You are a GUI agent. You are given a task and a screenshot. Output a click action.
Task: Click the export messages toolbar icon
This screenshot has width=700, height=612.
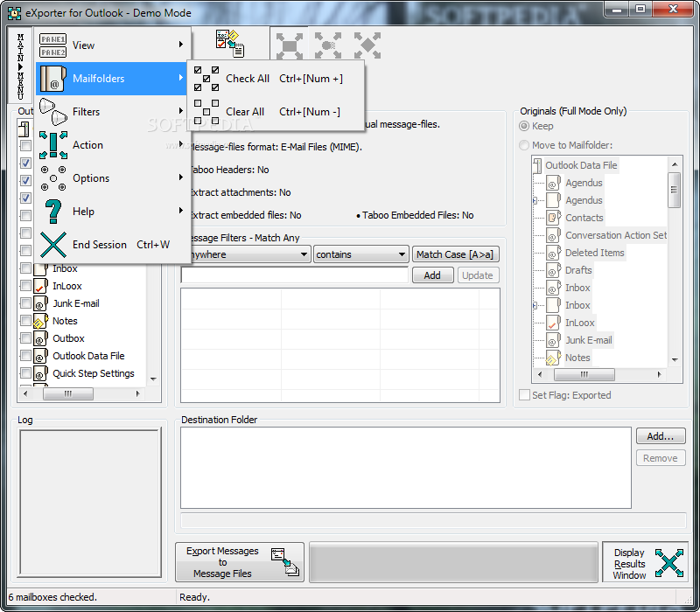pos(229,43)
